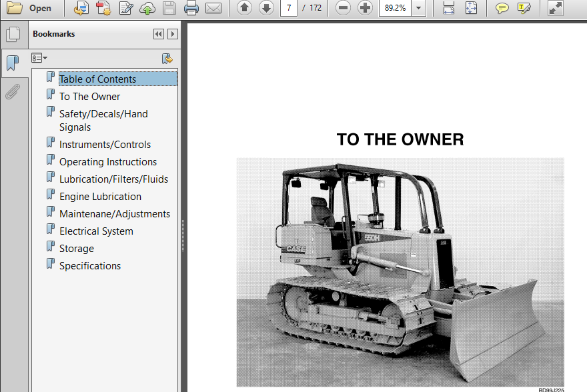Open the bookmark options menu dropdown
The width and height of the screenshot is (587, 392).
pos(39,58)
